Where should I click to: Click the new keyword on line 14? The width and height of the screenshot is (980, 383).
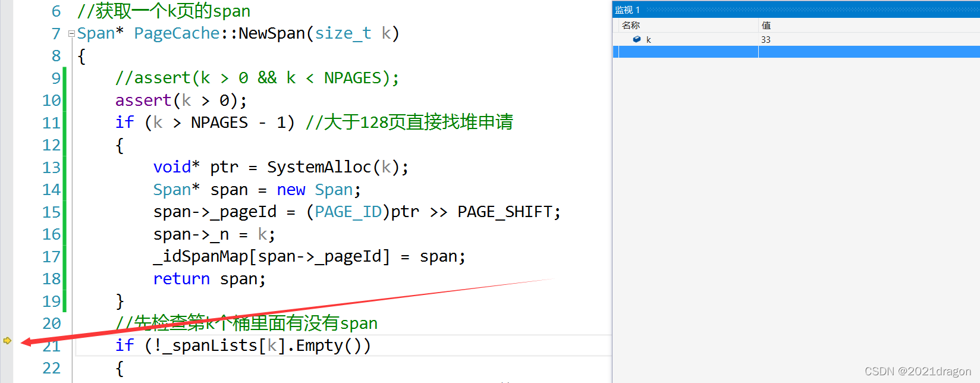[291, 190]
